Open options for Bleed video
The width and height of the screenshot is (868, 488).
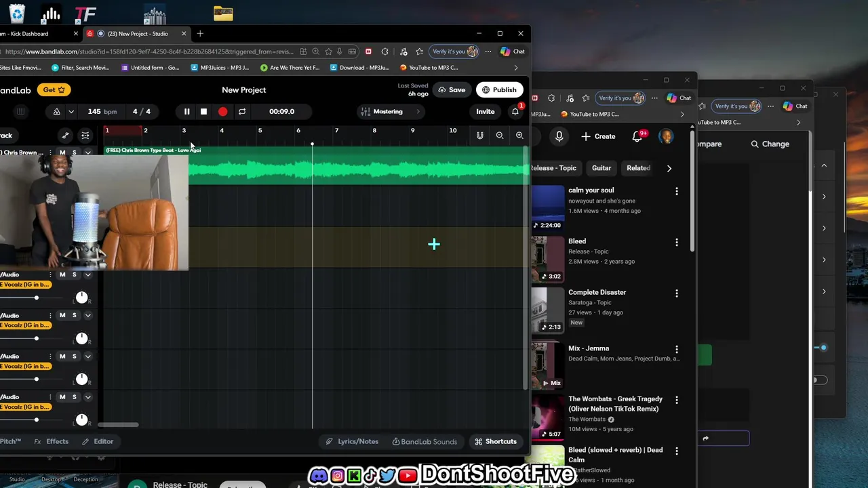pyautogui.click(x=676, y=242)
